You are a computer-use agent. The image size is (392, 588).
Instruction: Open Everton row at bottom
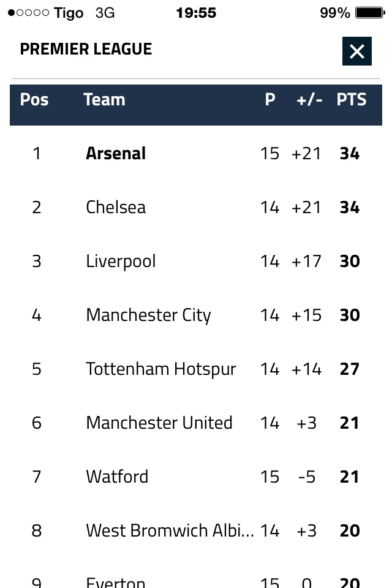[116, 581]
